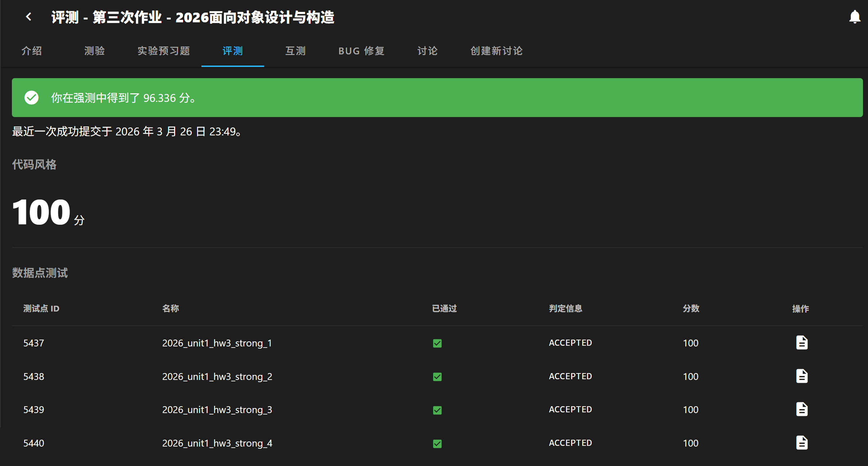Toggle passed checkbox for strong_2 row
Viewport: 868px width, 466px height.
(x=437, y=377)
